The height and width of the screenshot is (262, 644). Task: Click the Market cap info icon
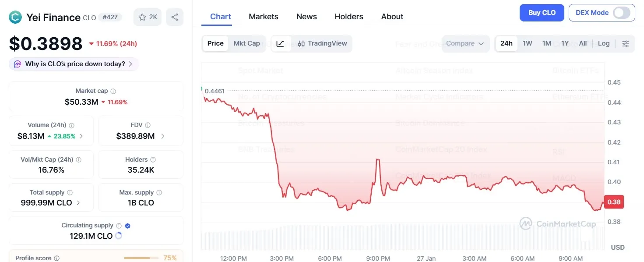113,91
